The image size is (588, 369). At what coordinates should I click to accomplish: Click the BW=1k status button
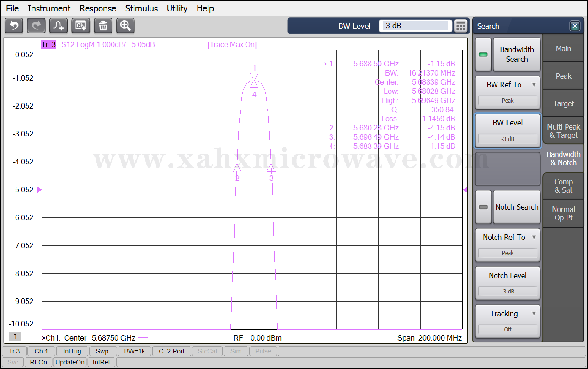(134, 351)
